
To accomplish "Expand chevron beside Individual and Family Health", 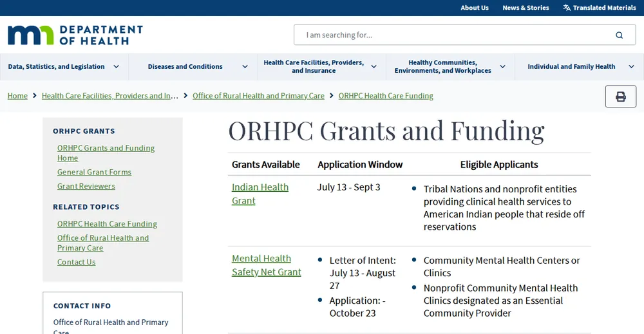I will coord(631,66).
